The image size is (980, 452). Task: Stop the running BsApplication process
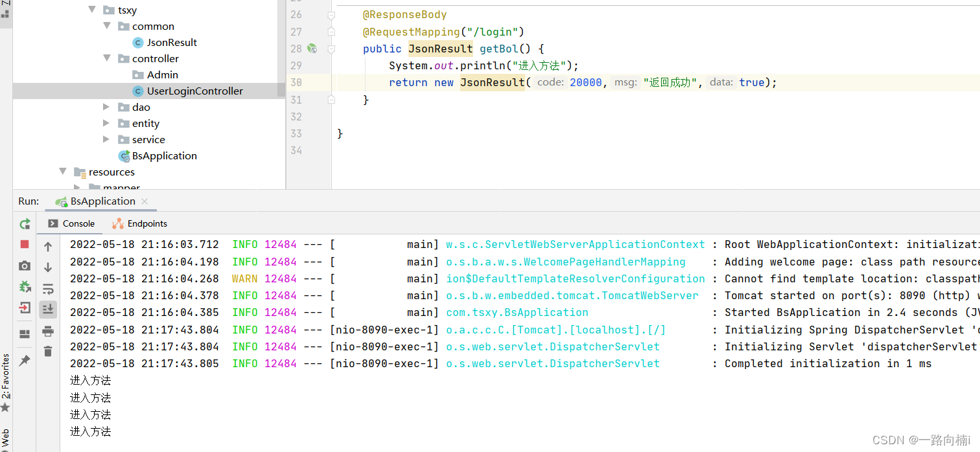(x=25, y=244)
